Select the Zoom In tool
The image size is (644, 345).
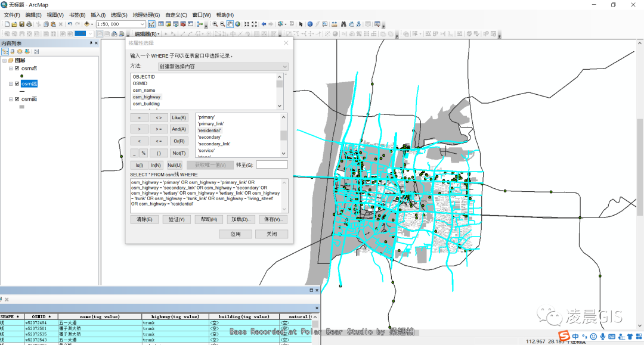click(215, 24)
